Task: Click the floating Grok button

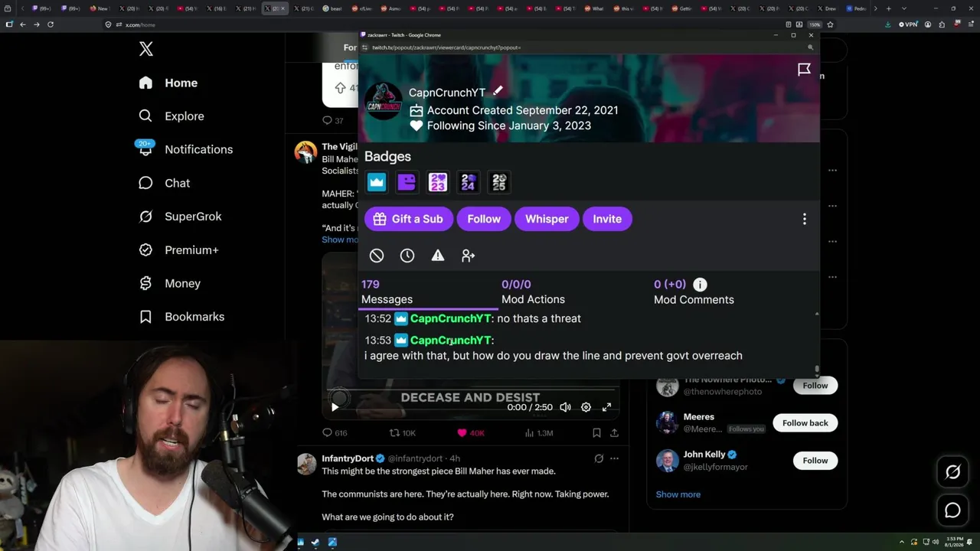Action: pyautogui.click(x=952, y=472)
